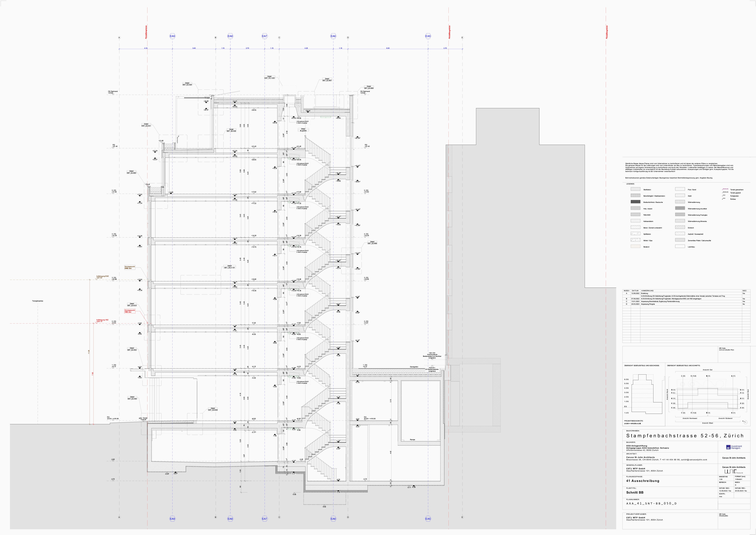Open the zurich@carusostjohn.com email link
This screenshot has height=535, width=756.
(x=694, y=460)
